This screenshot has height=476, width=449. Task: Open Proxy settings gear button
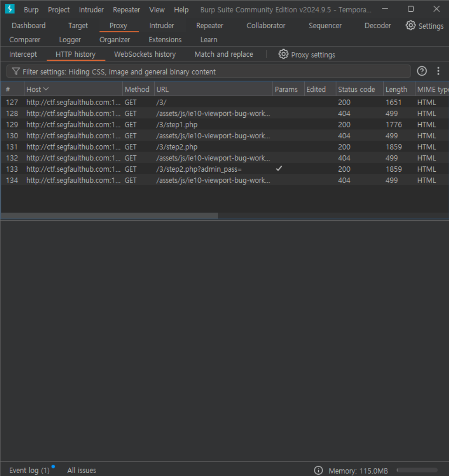[307, 55]
